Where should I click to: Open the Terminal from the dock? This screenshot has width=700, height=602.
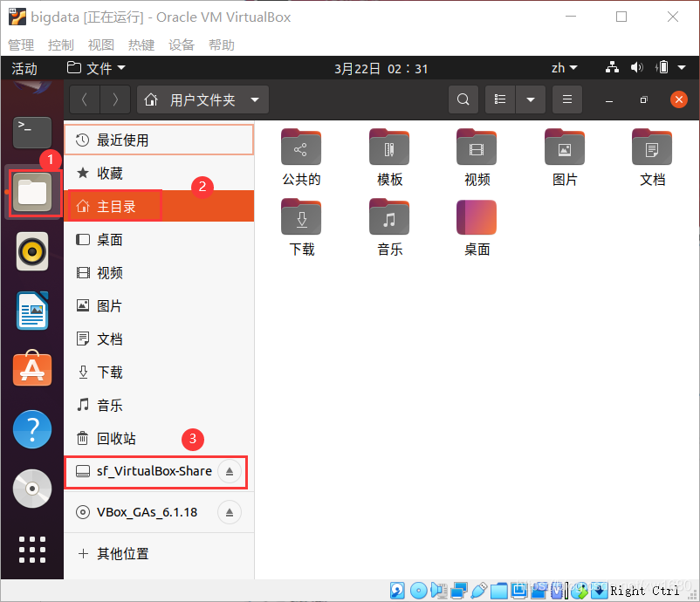[32, 132]
